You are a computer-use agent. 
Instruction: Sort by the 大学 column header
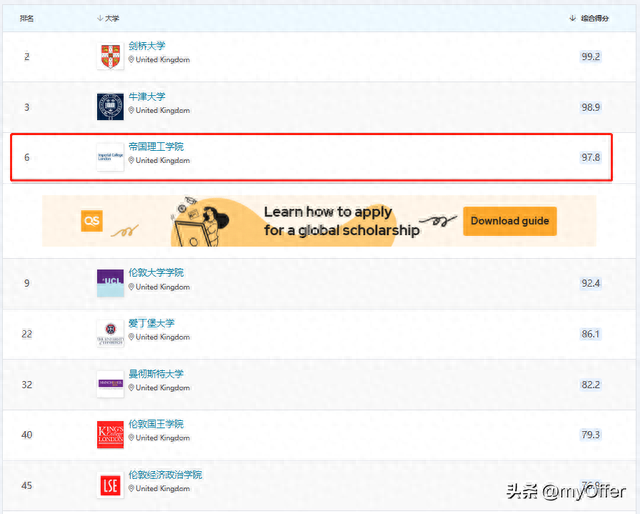pos(108,18)
